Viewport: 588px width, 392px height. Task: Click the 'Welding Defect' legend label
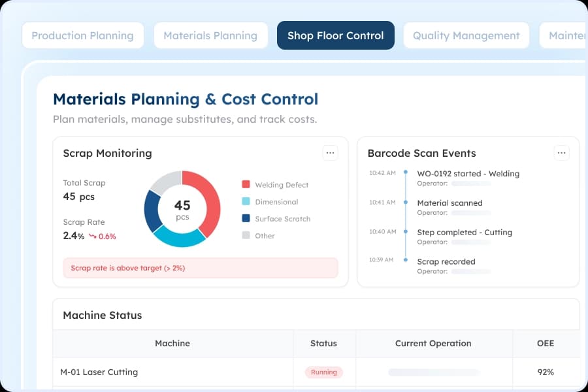[282, 184]
